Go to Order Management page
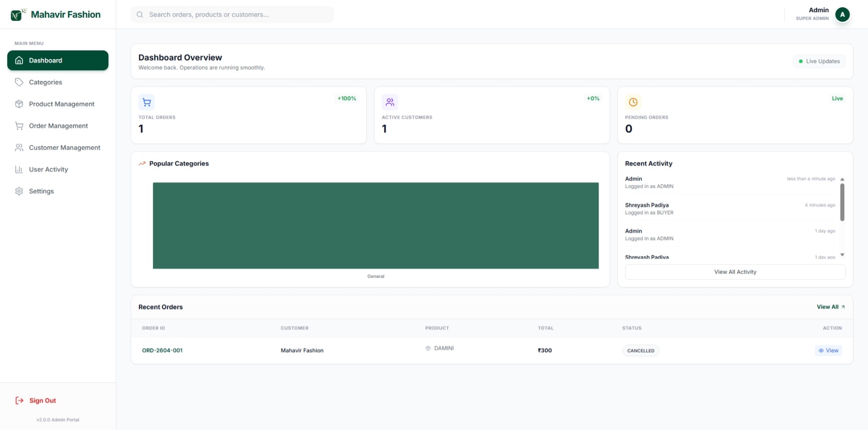This screenshot has height=430, width=868. pyautogui.click(x=58, y=126)
